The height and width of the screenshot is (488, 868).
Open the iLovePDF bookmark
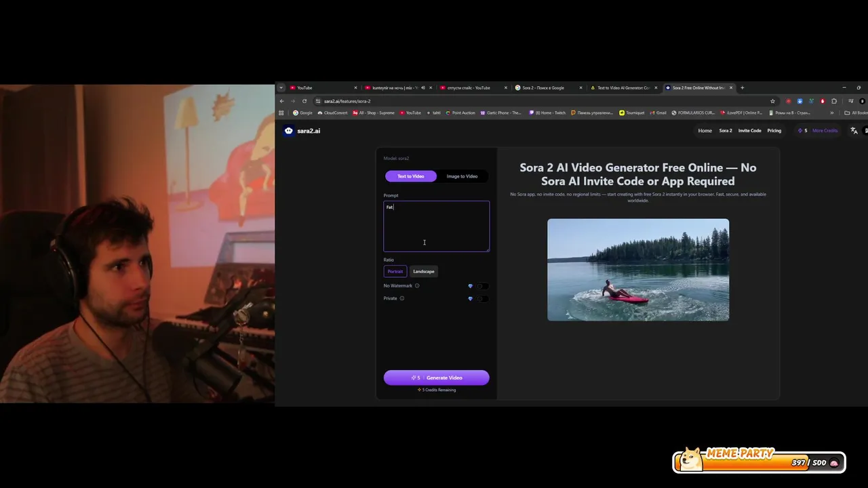[x=741, y=113]
